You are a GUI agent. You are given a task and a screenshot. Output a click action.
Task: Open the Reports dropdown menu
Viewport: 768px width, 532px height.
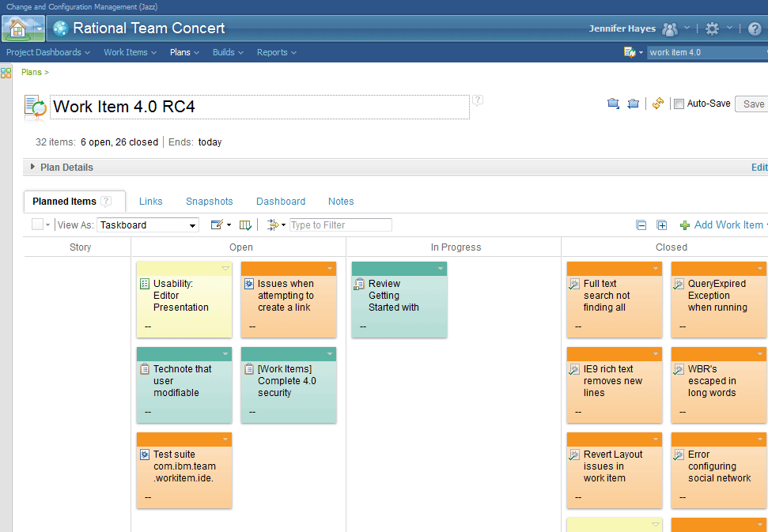coord(277,52)
